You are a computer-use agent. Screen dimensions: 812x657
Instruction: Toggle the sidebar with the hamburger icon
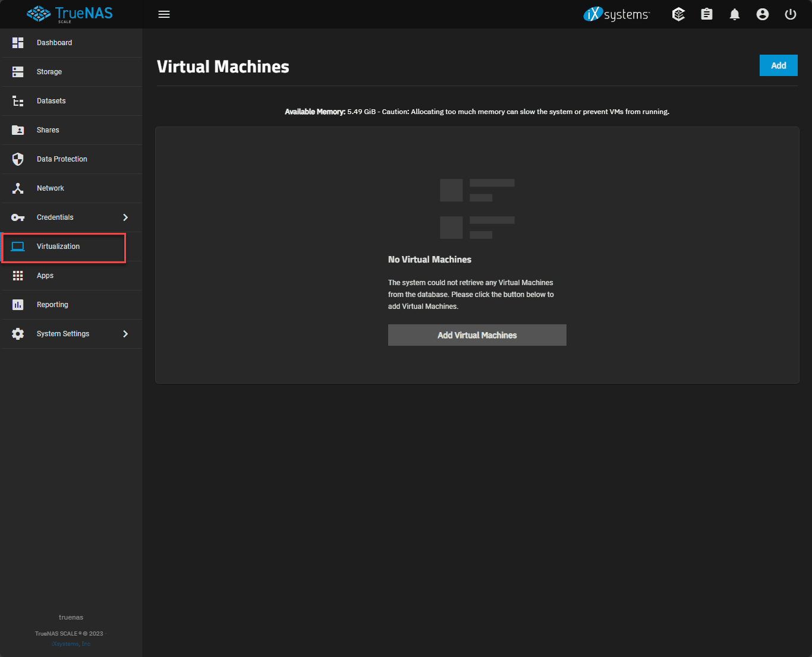tap(164, 14)
